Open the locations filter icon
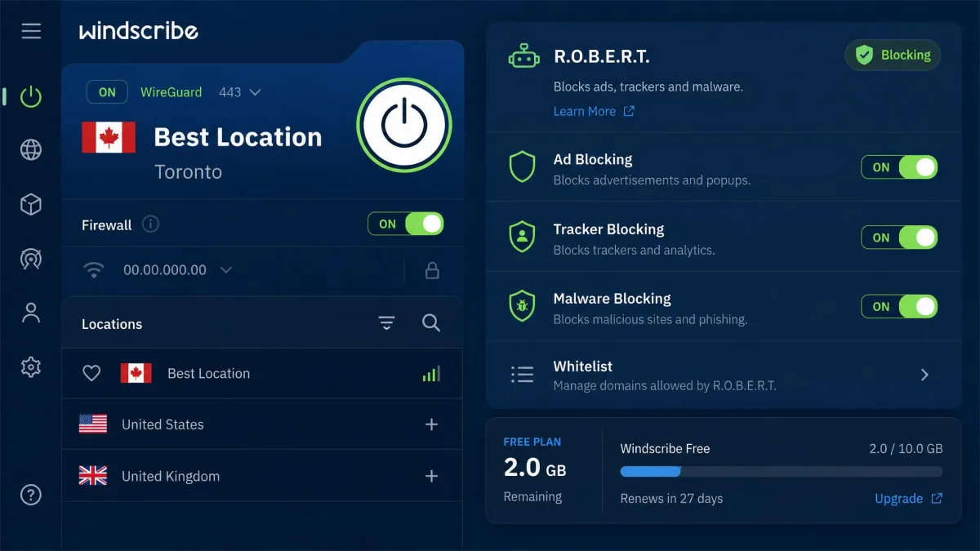 [x=387, y=323]
